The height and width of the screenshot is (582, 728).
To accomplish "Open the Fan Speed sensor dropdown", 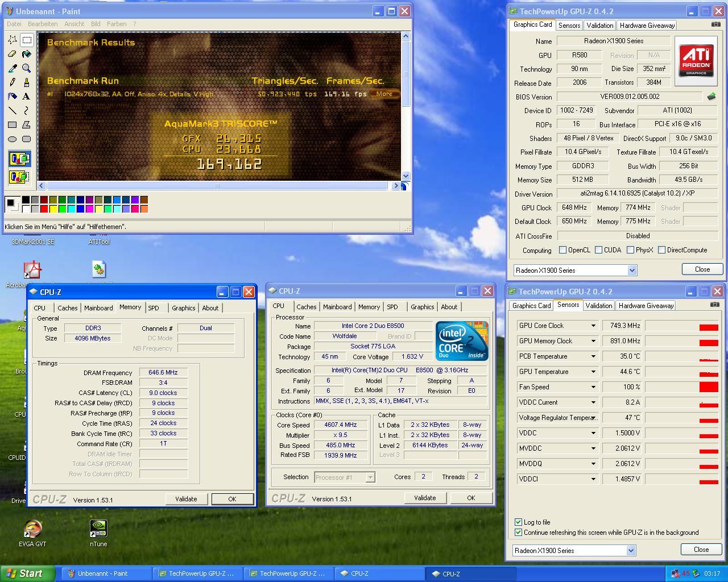I will 593,387.
